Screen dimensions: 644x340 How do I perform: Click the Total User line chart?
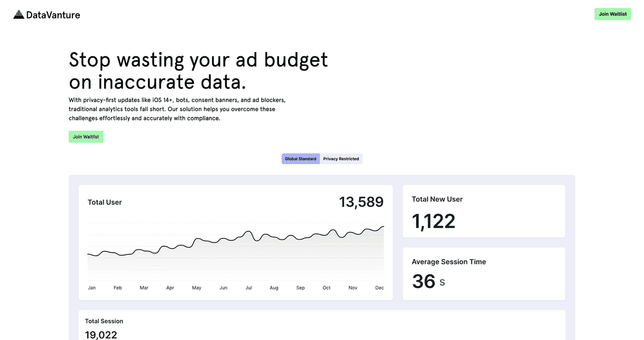tap(236, 247)
